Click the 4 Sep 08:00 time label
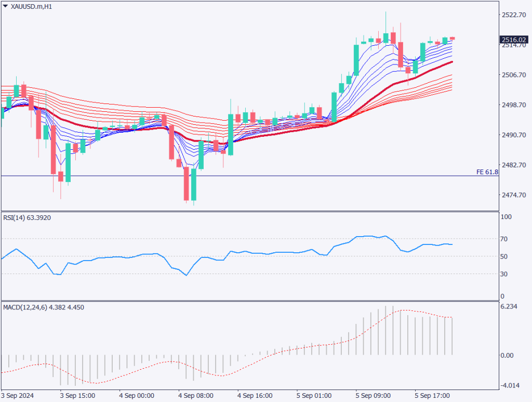Viewport: 532px width, 402px height. click(x=195, y=395)
